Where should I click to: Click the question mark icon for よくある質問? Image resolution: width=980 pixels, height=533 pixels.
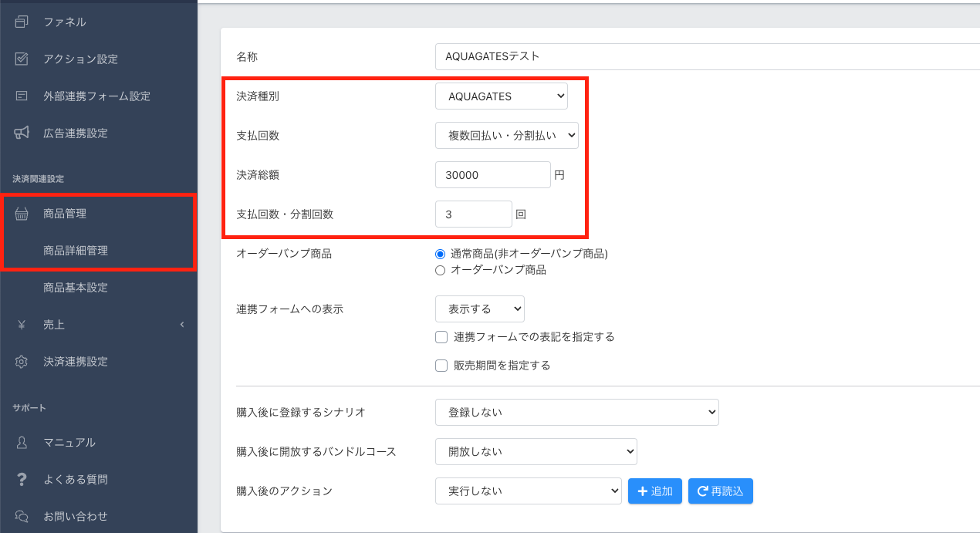point(22,479)
